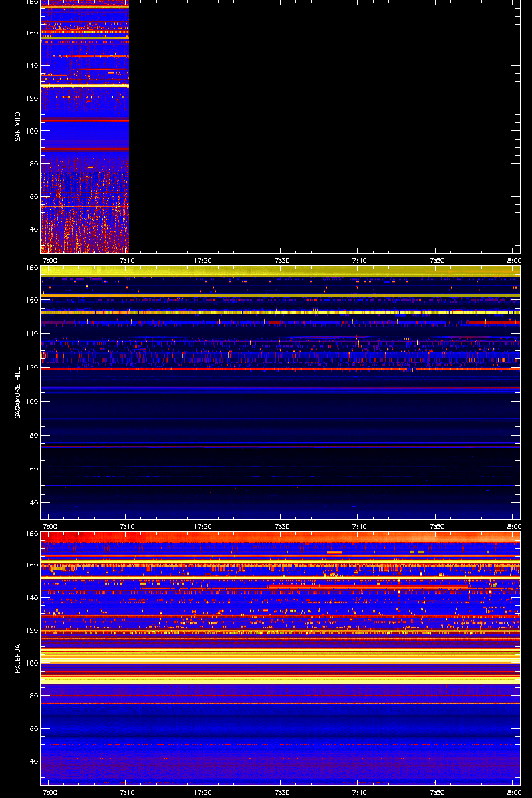Click 17:00 label under San Vito panel

click(49, 260)
